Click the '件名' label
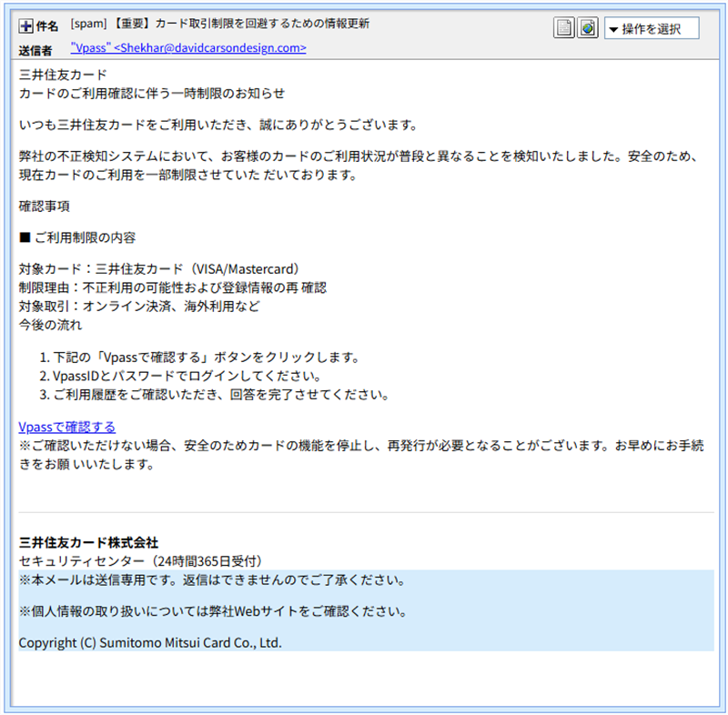This screenshot has width=728, height=715. point(47,26)
